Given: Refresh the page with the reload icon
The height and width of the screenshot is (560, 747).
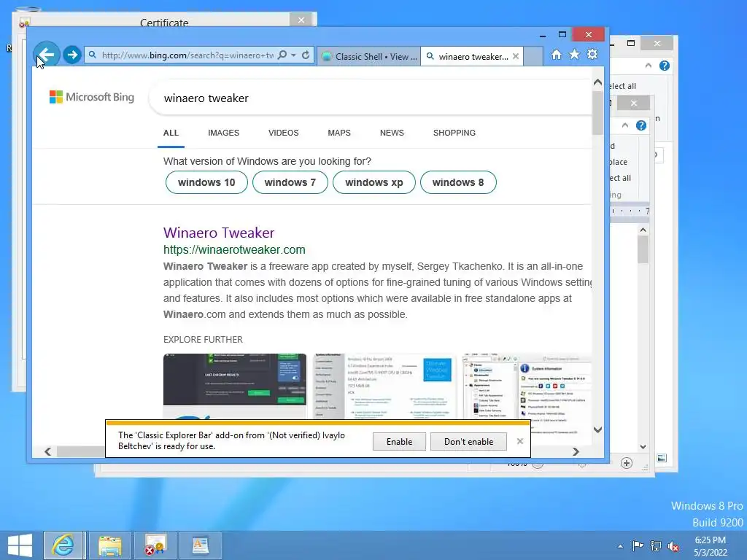Looking at the screenshot, I should (x=306, y=55).
